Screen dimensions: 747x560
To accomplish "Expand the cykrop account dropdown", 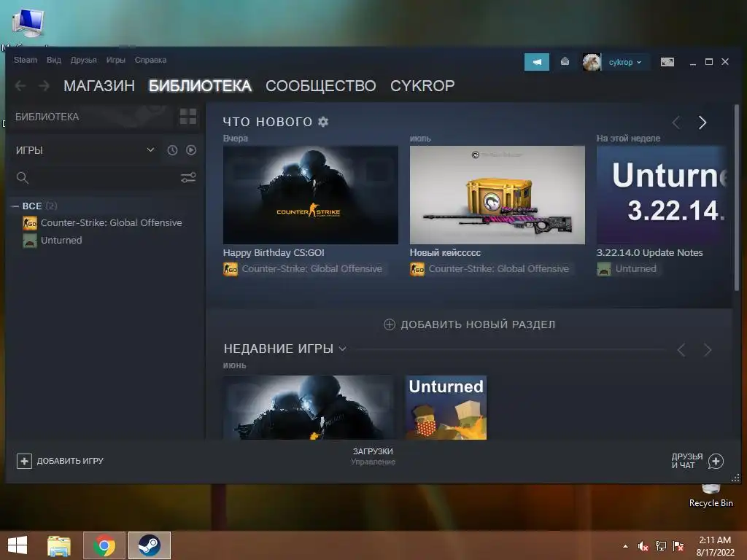I will 625,62.
